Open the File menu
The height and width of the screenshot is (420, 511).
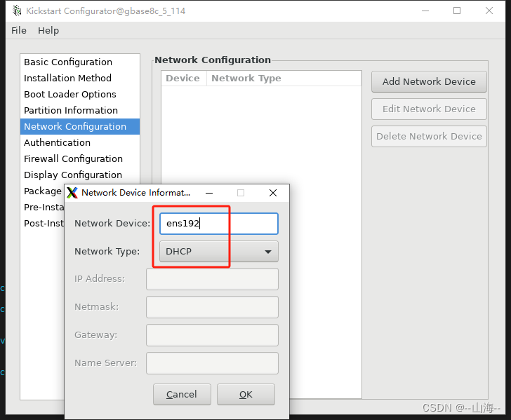[x=18, y=31]
